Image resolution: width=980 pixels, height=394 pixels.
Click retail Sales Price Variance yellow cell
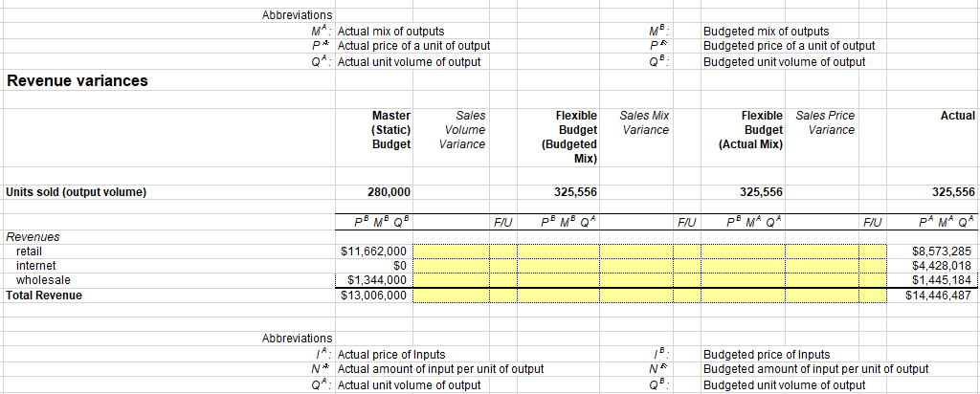821,252
